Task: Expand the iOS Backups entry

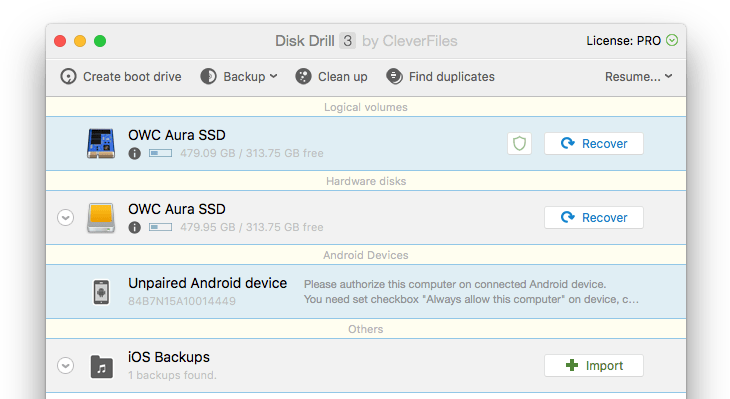Action: [66, 365]
